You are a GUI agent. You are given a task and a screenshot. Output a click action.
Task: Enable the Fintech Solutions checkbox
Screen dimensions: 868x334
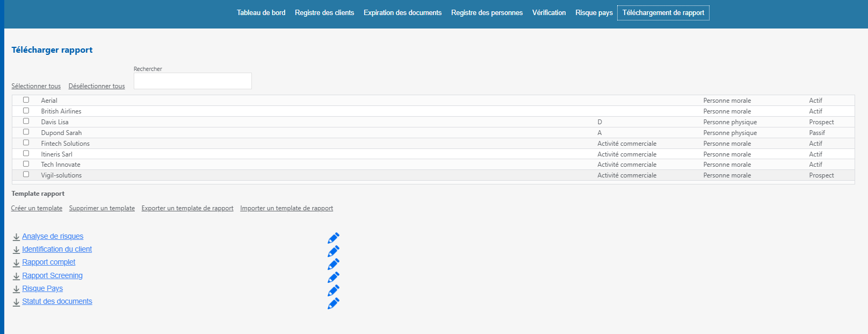click(26, 143)
